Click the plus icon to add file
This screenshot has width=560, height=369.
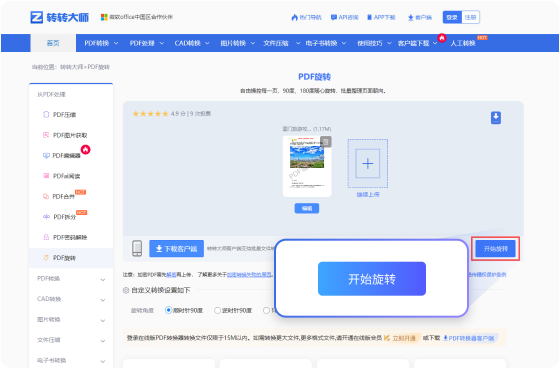tap(368, 164)
